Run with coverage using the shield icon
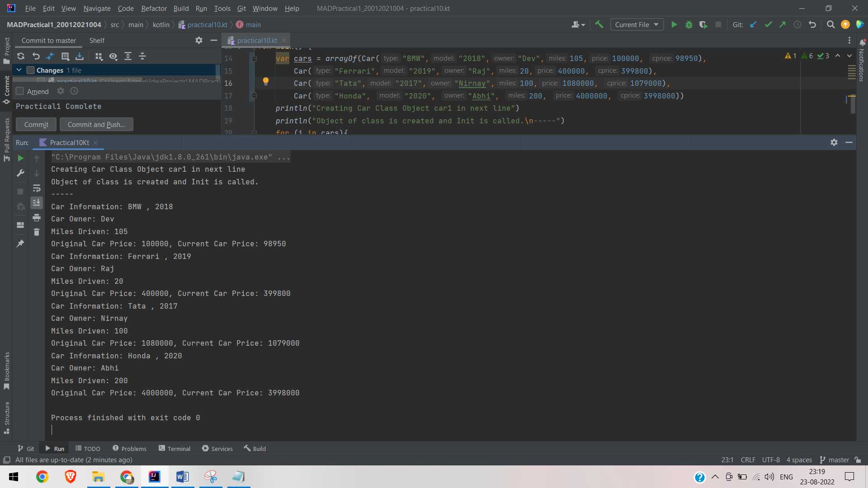Screen dimensions: 868x488 703,24
